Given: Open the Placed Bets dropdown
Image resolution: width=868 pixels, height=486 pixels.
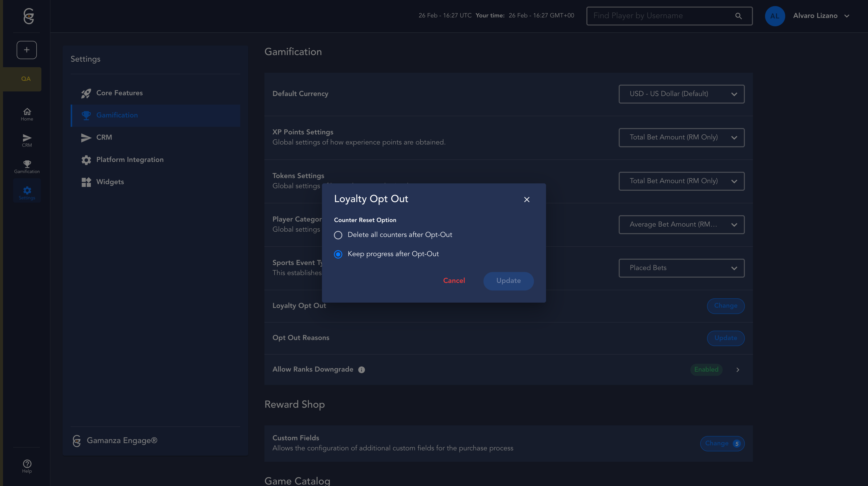Looking at the screenshot, I should point(681,268).
